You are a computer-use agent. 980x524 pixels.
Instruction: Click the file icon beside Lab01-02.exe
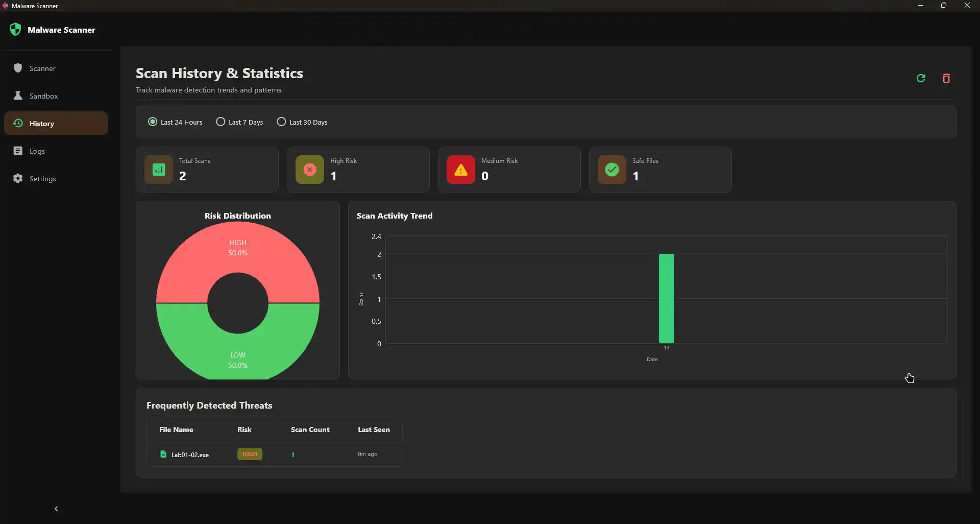click(163, 454)
